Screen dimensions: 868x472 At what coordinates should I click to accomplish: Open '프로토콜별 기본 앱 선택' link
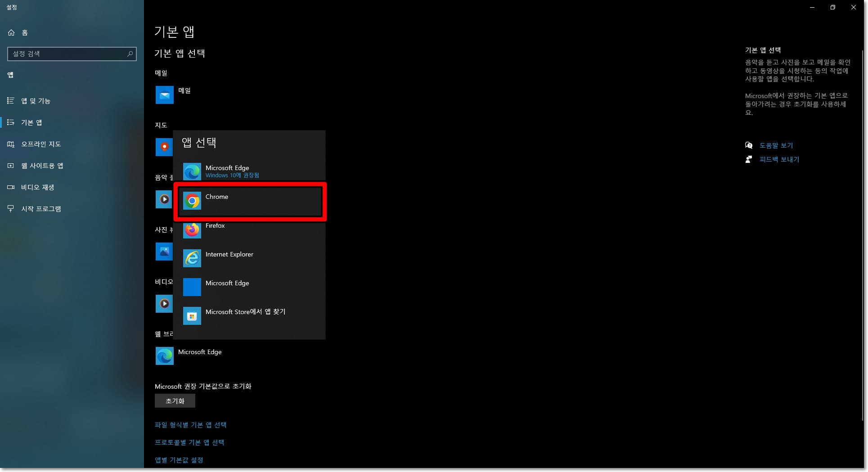point(189,442)
